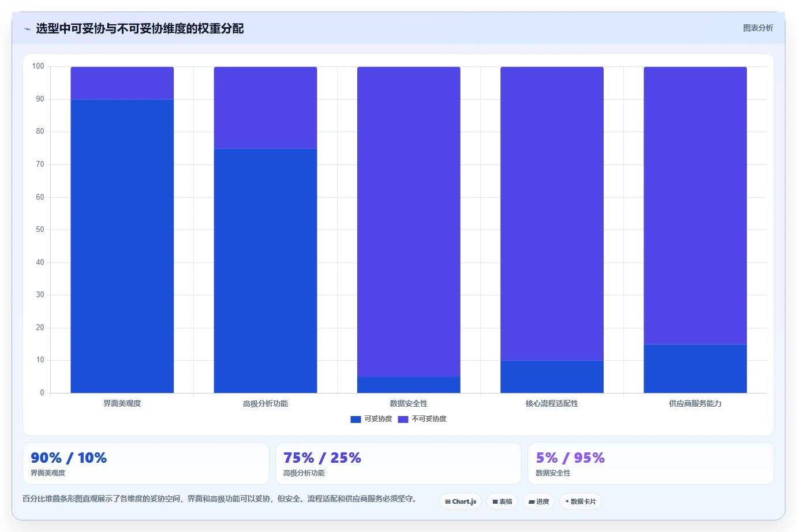Viewport: 797px width, 532px height.
Task: Click the 100 y-axis tick label
Action: coord(38,66)
